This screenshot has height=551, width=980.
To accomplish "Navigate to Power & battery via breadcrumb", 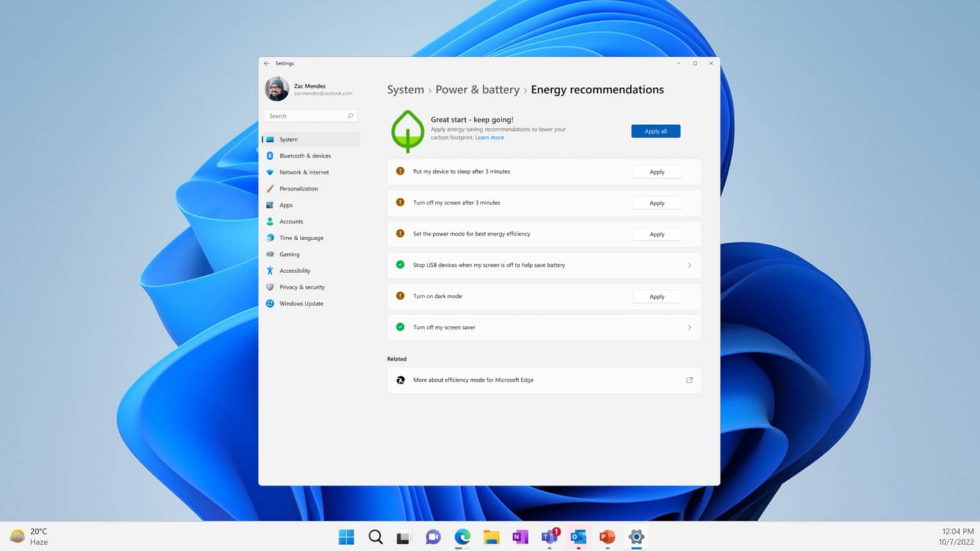I will (x=477, y=89).
